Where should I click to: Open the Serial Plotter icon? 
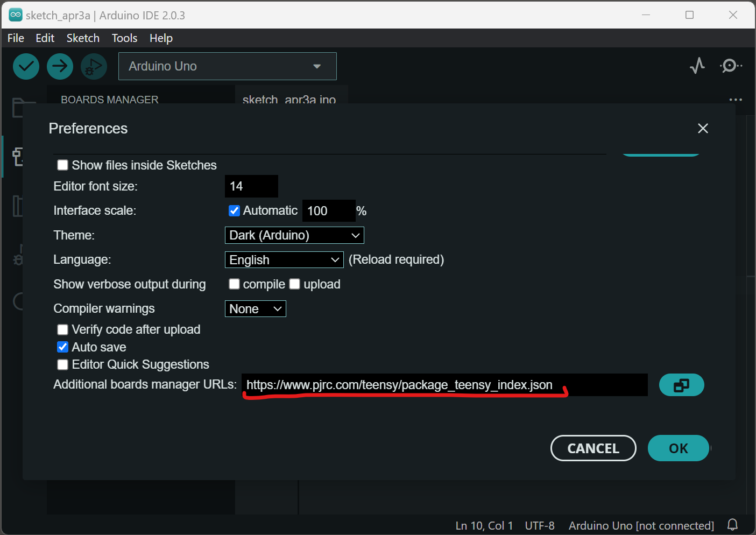tap(697, 66)
